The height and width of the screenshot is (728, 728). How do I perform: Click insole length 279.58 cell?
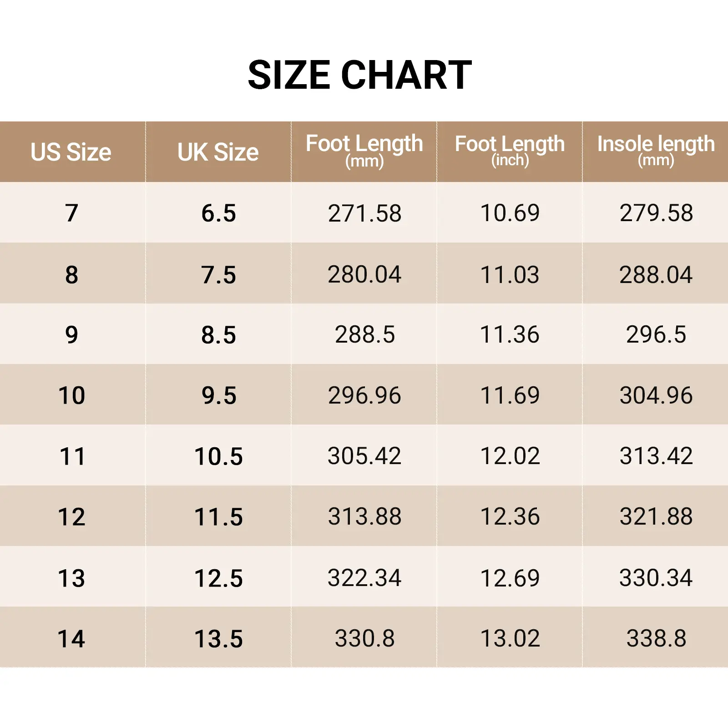pyautogui.click(x=656, y=213)
